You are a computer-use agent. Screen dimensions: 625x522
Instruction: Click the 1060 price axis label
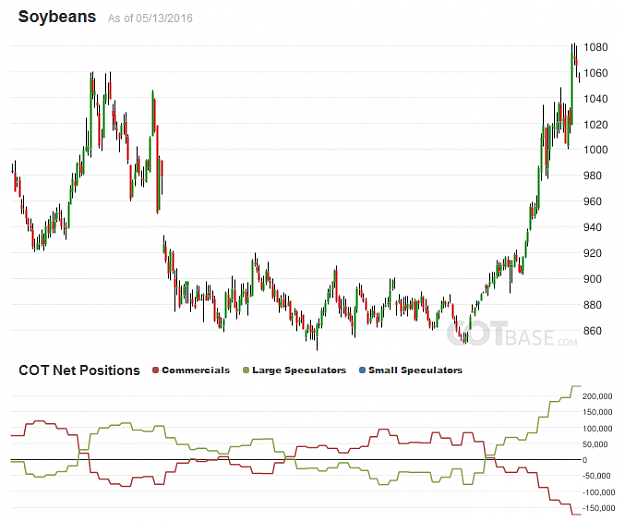[x=596, y=73]
